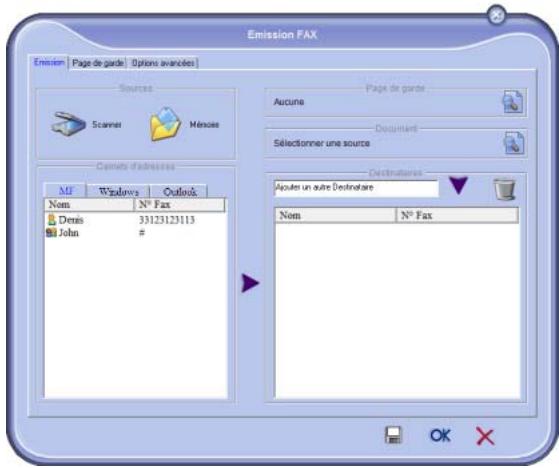Image resolution: width=559 pixels, height=468 pixels.
Task: Delete recipient with the trash bin icon
Action: (x=504, y=189)
